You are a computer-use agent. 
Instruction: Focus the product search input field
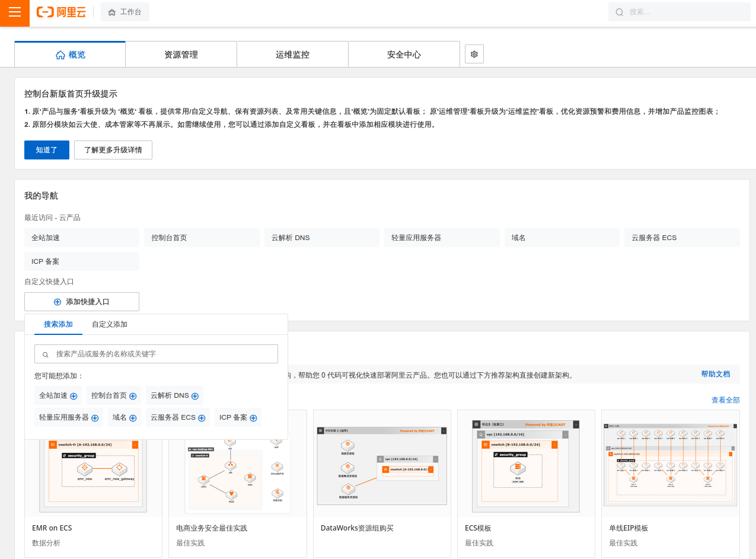click(160, 354)
